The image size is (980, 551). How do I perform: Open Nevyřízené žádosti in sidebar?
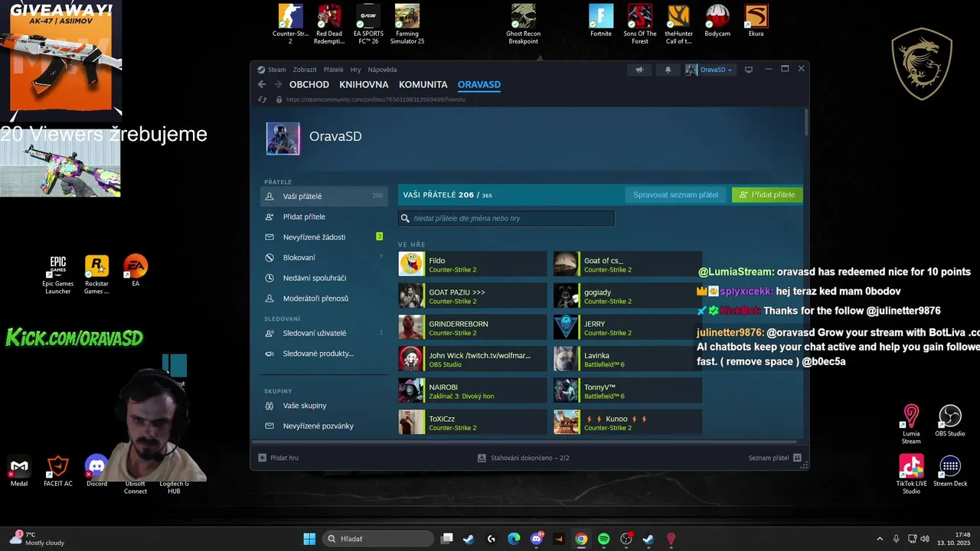point(324,237)
